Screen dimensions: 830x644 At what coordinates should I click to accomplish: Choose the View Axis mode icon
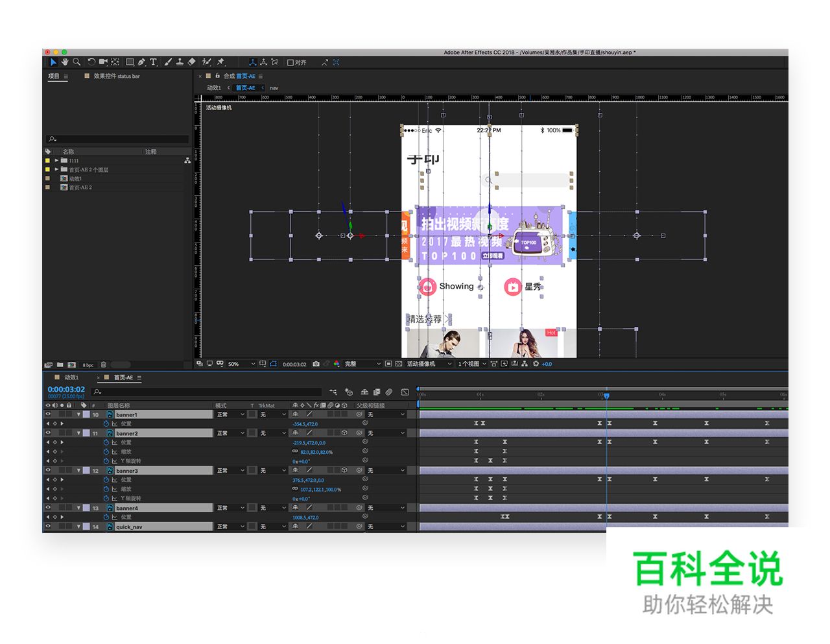coord(274,62)
